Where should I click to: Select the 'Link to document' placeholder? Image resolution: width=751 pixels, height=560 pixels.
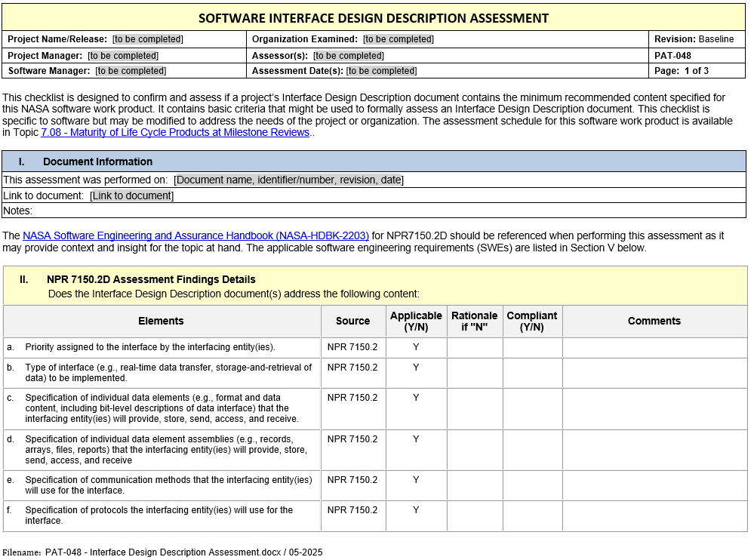pos(131,196)
